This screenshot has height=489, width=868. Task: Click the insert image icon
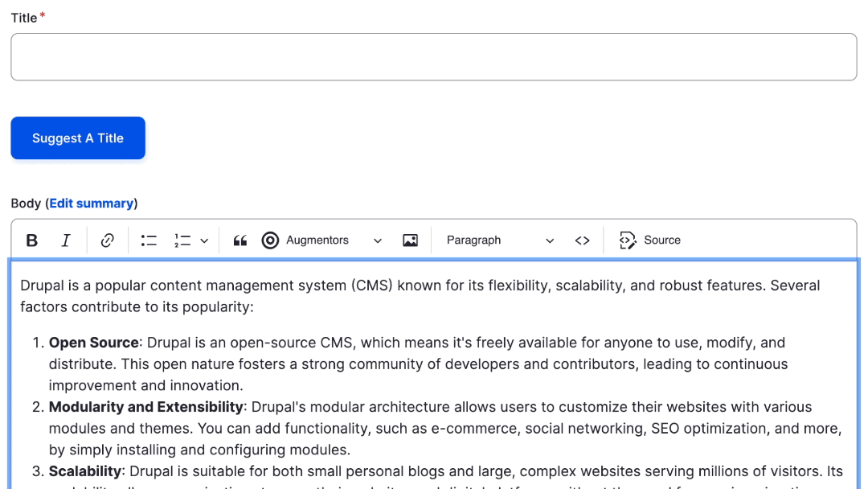(x=410, y=240)
